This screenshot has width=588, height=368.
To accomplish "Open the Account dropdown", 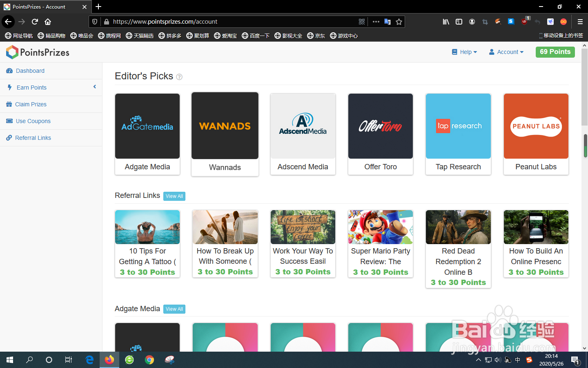I will coord(506,52).
